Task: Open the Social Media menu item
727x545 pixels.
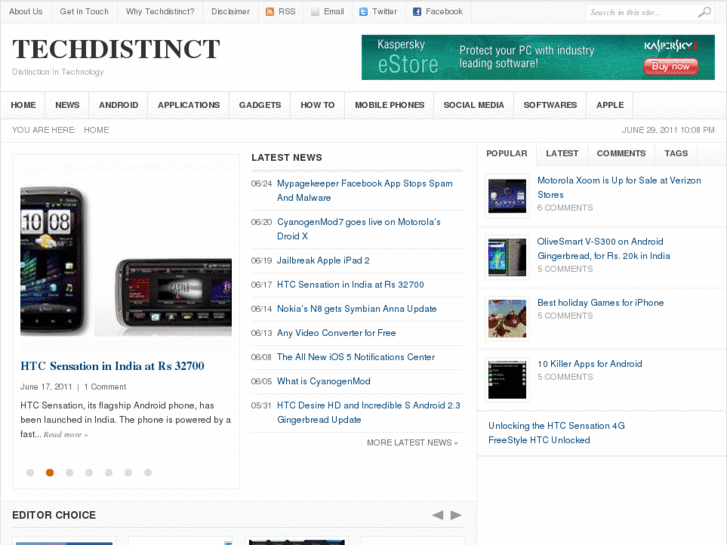Action: pyautogui.click(x=474, y=105)
